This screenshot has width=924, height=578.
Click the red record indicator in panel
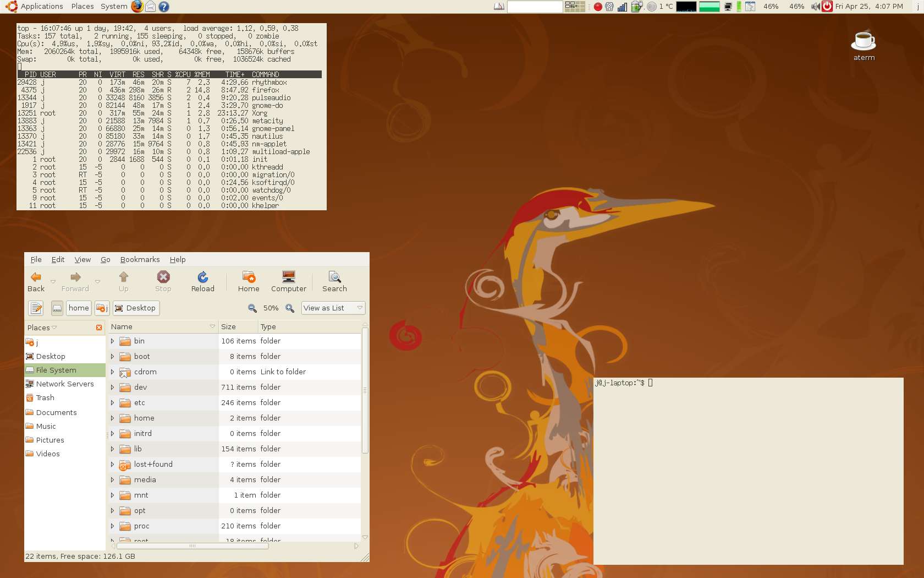click(598, 7)
